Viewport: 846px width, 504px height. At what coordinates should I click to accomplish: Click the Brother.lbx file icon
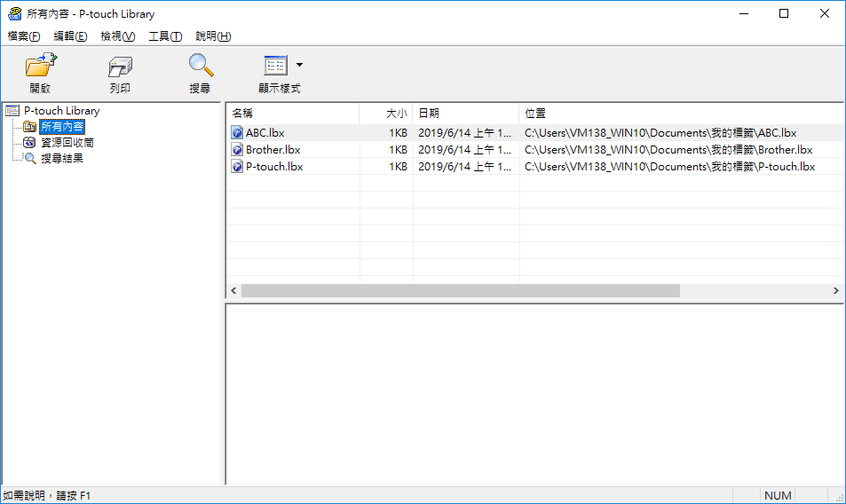tap(237, 150)
